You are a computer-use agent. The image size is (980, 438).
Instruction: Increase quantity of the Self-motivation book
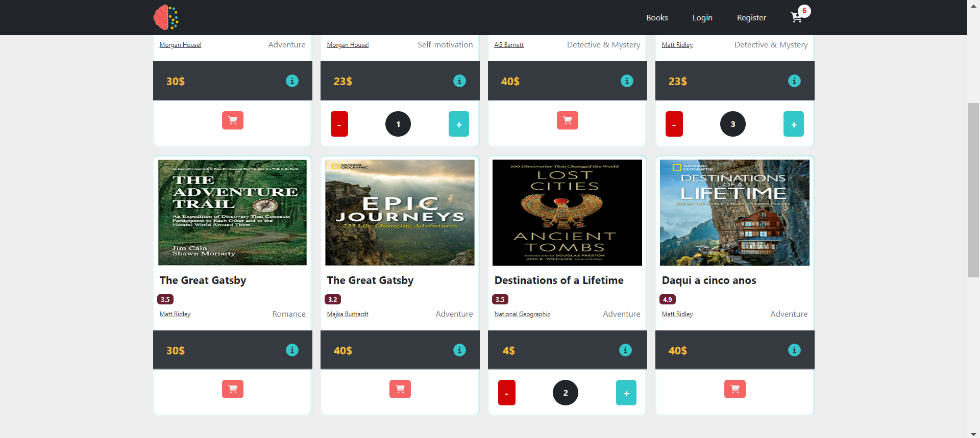(x=459, y=124)
